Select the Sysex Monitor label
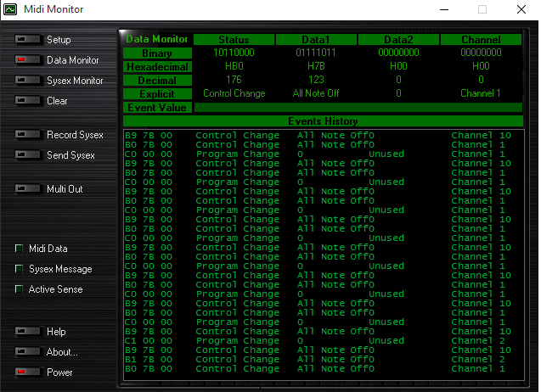This screenshot has height=392, width=541. pos(75,81)
